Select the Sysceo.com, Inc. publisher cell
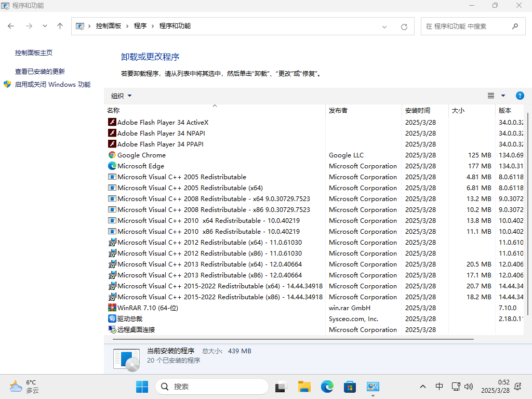 [353, 318]
